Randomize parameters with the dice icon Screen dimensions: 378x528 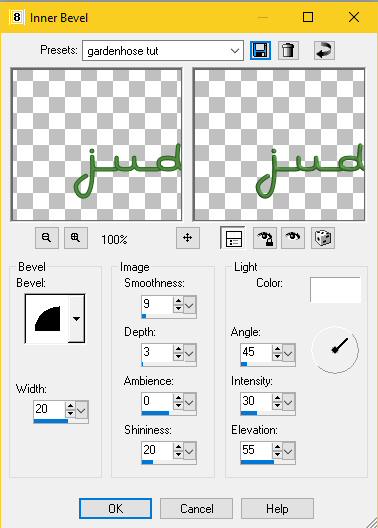[x=323, y=238]
